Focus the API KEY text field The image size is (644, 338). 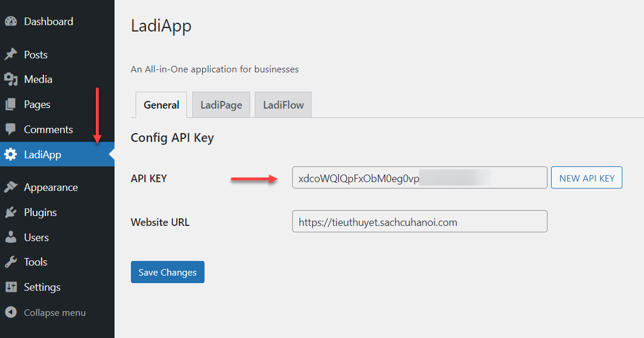pos(419,178)
